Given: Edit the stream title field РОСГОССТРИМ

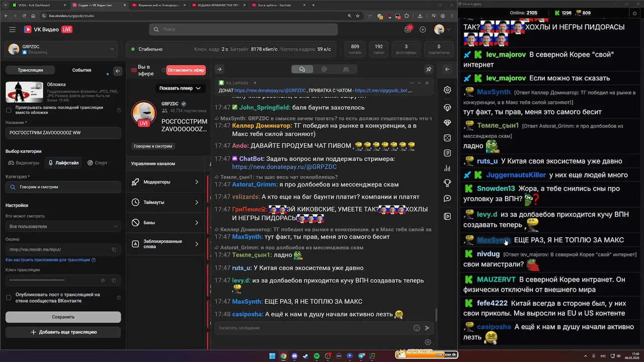Looking at the screenshot, I should click(x=63, y=133).
